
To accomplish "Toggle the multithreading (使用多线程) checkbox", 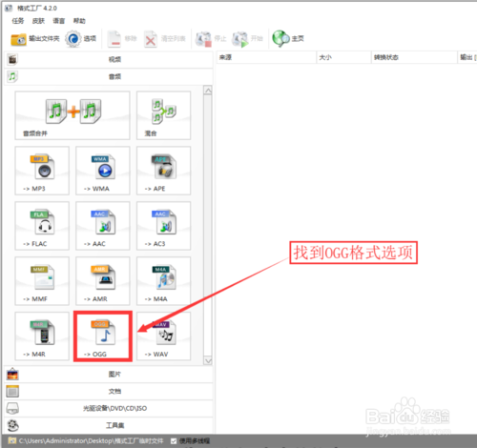I will 174,441.
